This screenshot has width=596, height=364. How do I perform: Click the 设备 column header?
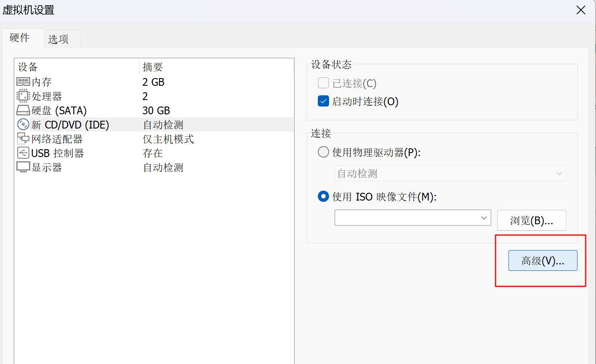point(28,67)
